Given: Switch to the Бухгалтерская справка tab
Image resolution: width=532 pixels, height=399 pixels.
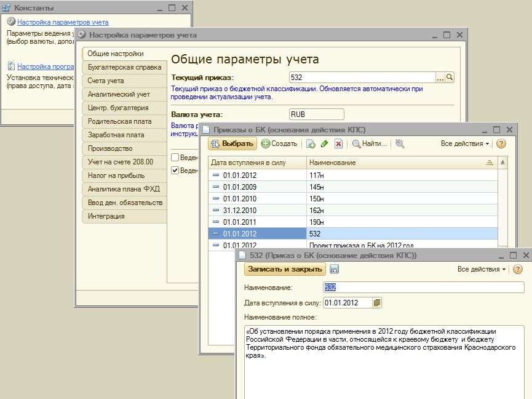Looking at the screenshot, I should (124, 67).
